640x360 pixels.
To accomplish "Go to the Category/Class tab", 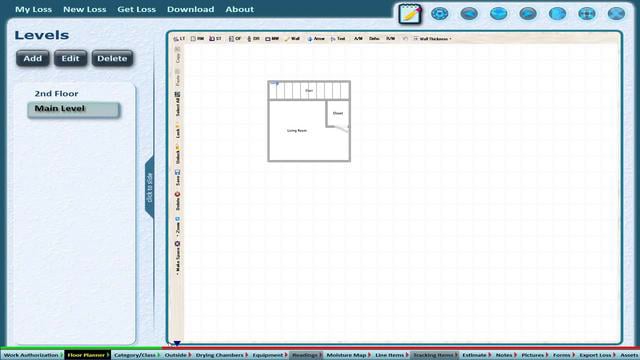I will 136,355.
